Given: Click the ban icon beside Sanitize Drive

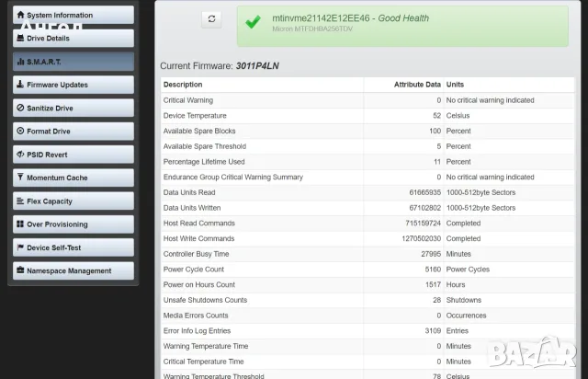Looking at the screenshot, I should click(x=20, y=108).
